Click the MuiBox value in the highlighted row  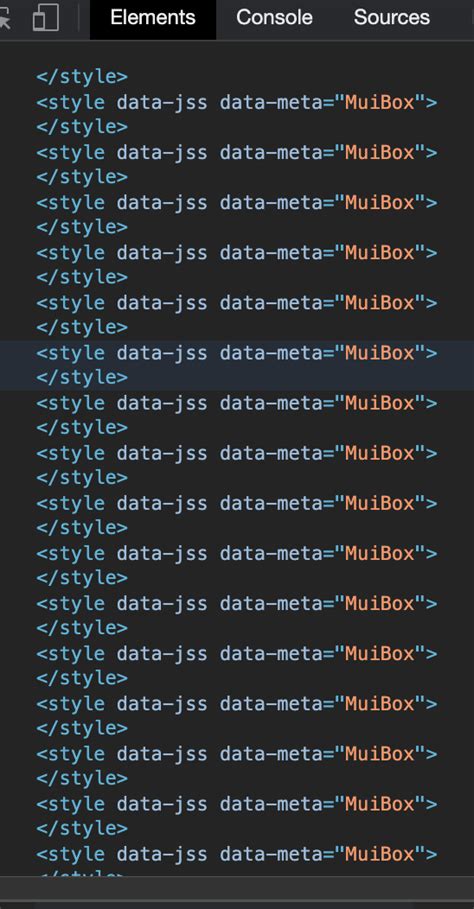[x=380, y=352]
